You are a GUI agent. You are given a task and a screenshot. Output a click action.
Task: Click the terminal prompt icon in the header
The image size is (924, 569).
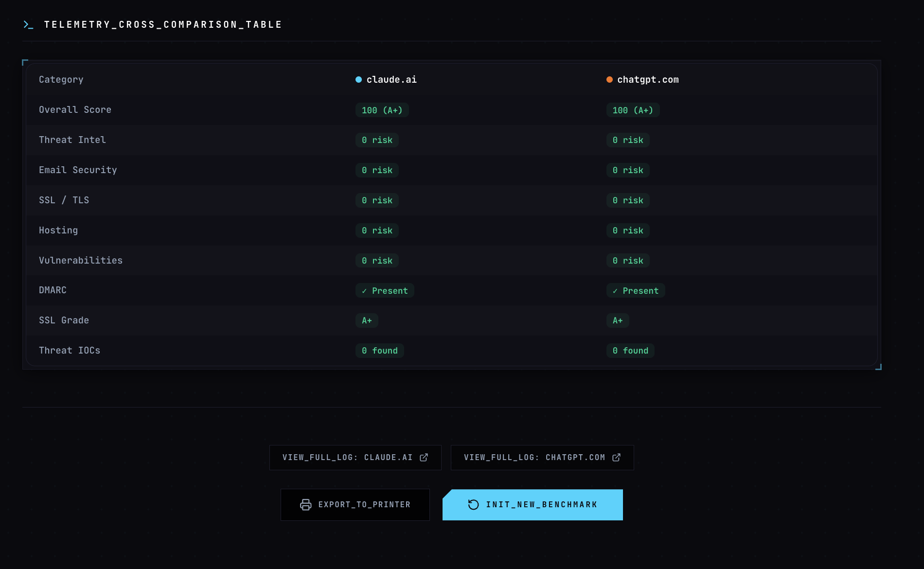pos(28,24)
